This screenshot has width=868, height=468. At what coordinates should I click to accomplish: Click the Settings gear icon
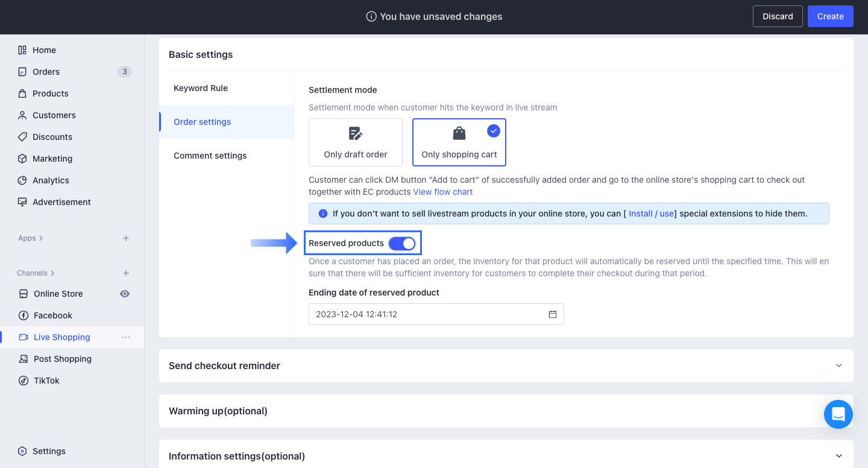[22, 451]
